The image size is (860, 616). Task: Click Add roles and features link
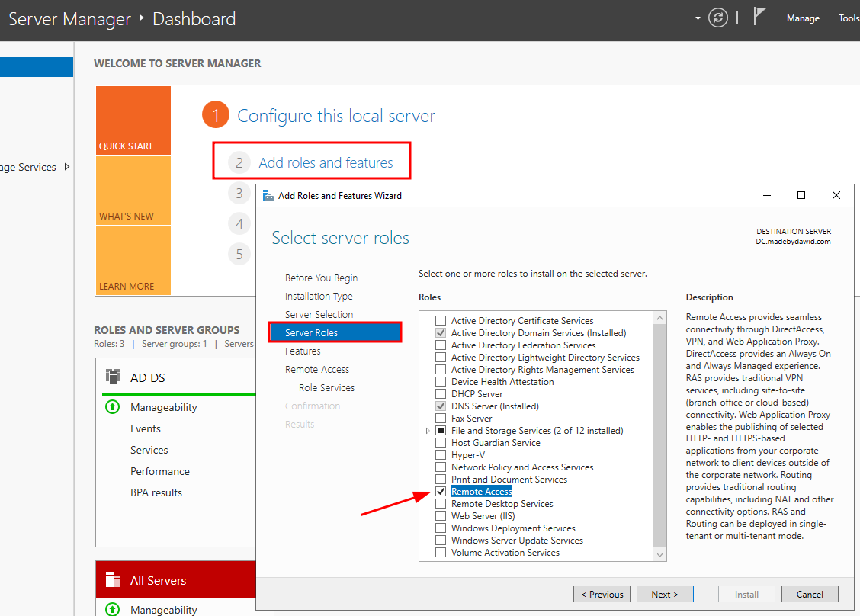[x=326, y=162]
